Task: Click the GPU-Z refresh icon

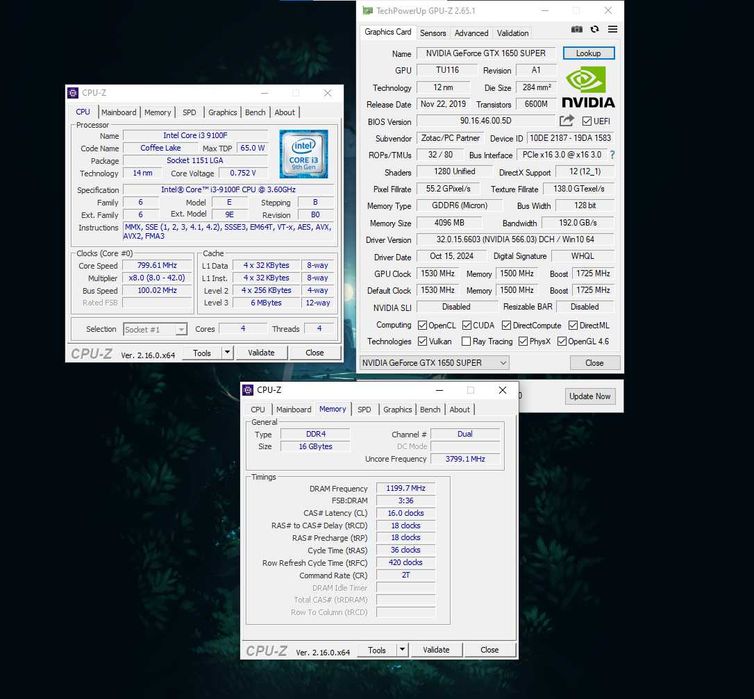Action: (x=595, y=29)
